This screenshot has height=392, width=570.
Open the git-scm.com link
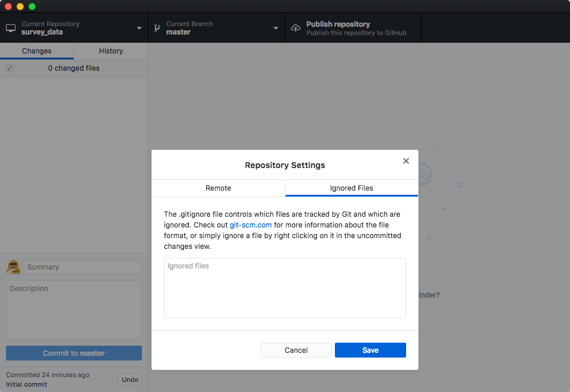(251, 225)
